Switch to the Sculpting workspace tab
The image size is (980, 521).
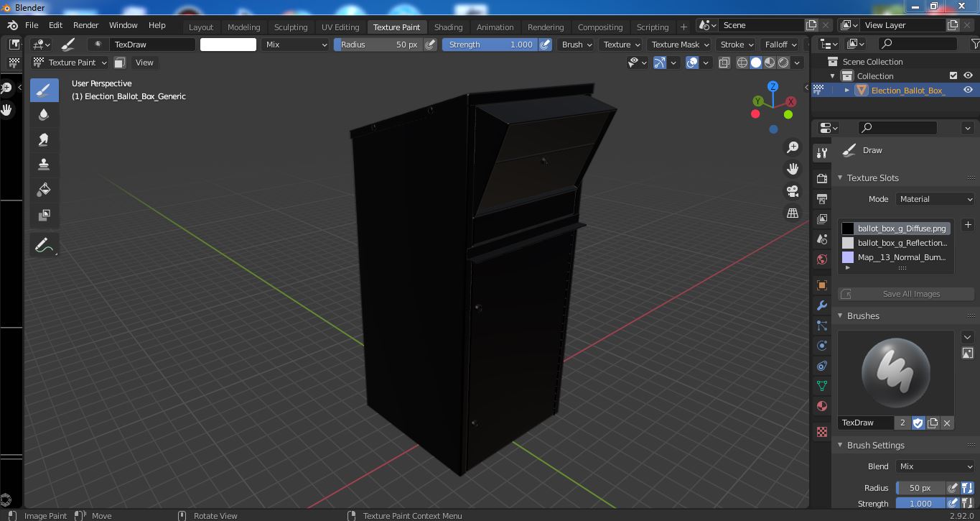(x=291, y=27)
